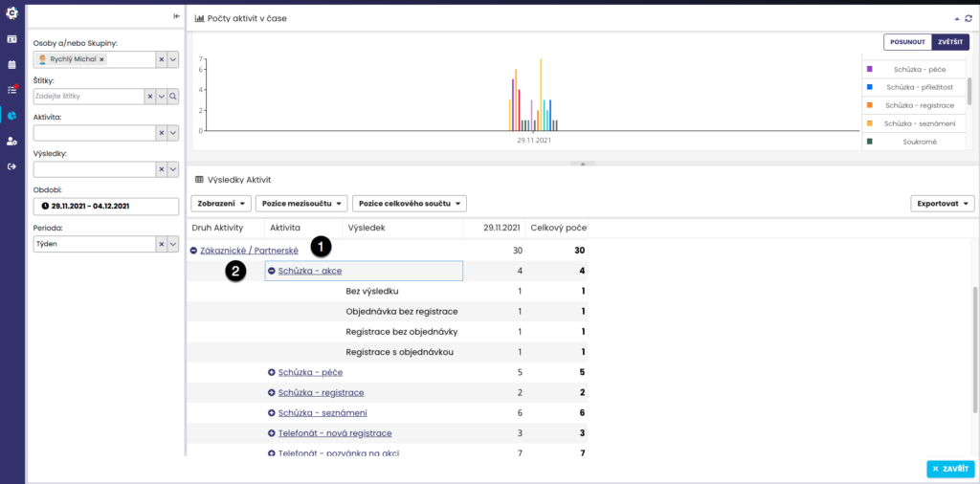Expand the Schůzka - péče row
The image size is (980, 484).
click(x=272, y=372)
